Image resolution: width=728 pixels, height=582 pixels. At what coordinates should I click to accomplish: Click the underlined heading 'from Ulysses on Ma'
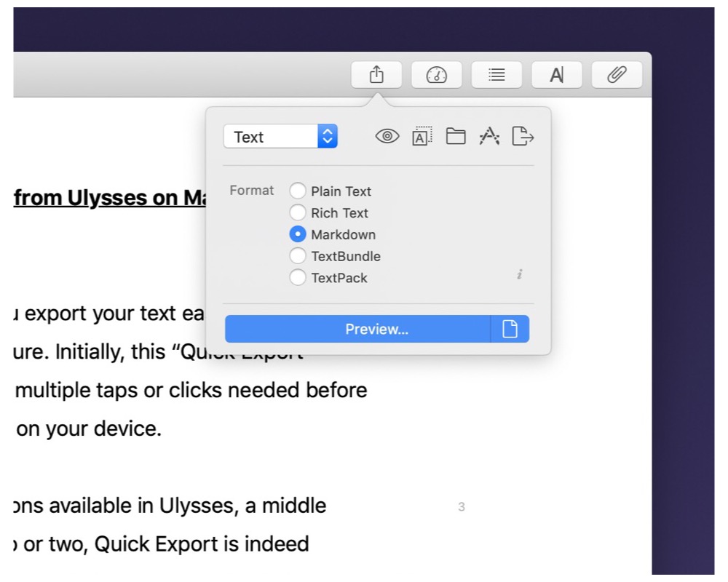(110, 198)
